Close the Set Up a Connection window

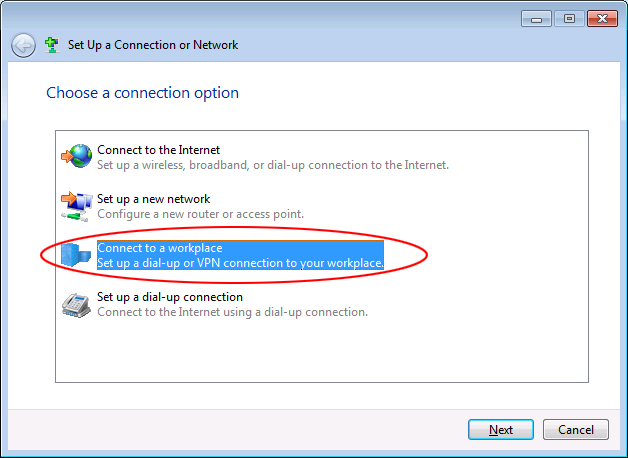click(602, 19)
